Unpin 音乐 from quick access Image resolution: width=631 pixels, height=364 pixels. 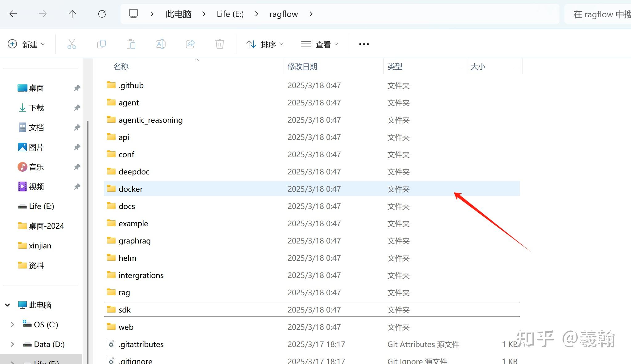click(x=76, y=167)
